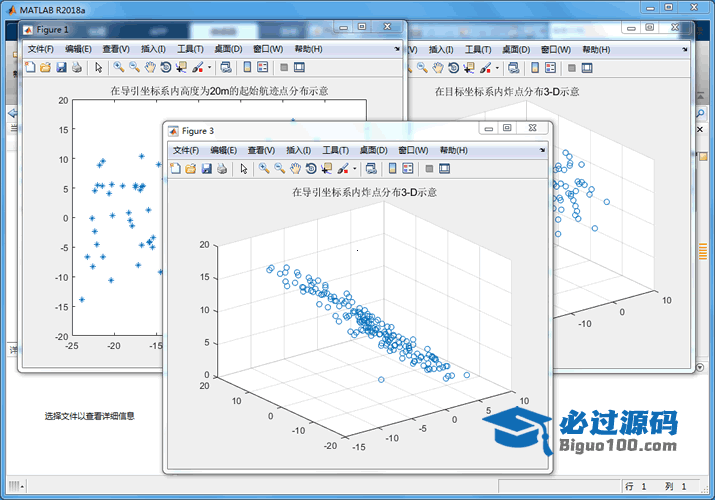Select Brush data tool in Figure 1
This screenshot has width=715, height=500.
click(197, 67)
